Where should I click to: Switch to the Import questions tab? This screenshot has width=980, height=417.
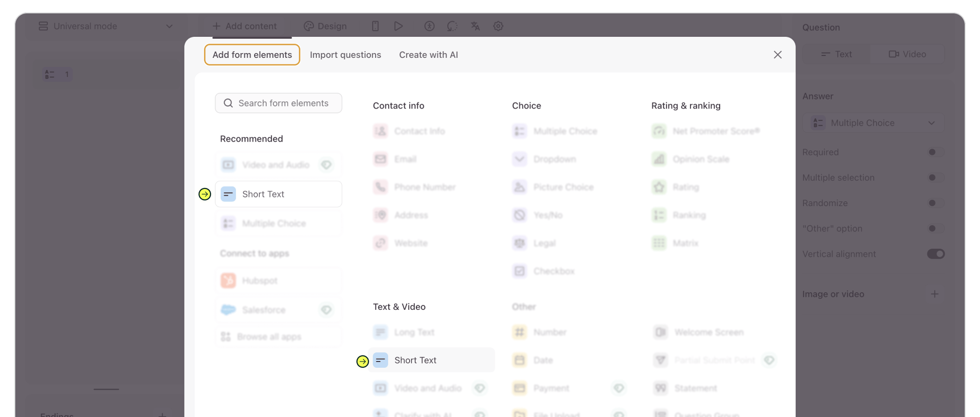point(345,55)
